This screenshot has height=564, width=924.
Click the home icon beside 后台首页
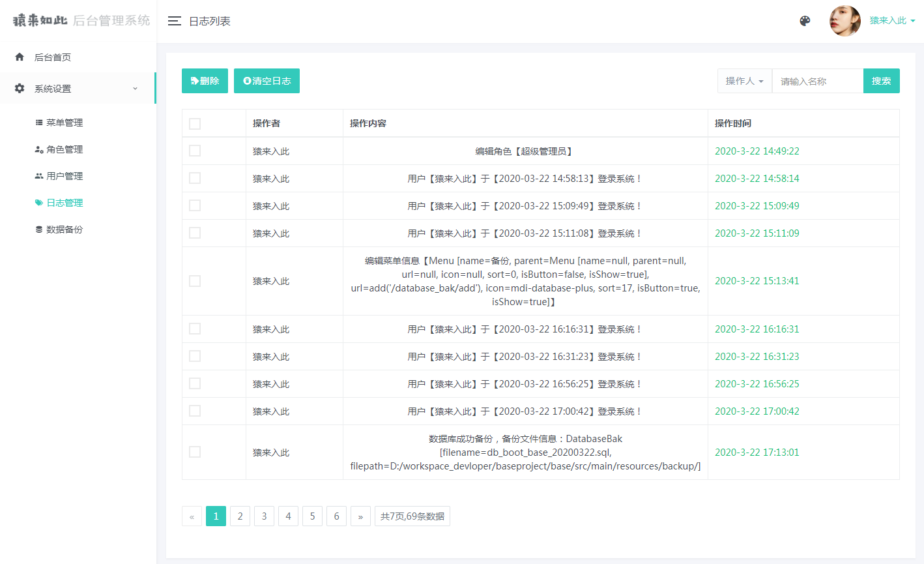tap(20, 57)
